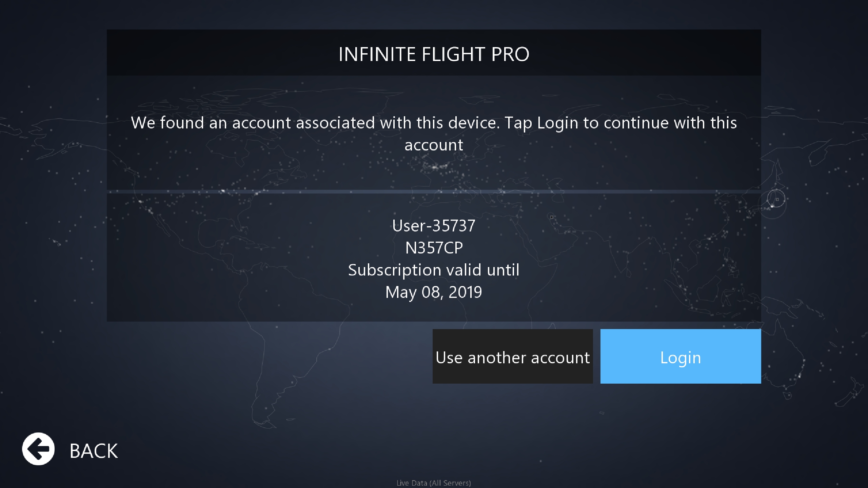
Task: Click the May 08, 2019 expiry date
Action: pyautogui.click(x=434, y=292)
